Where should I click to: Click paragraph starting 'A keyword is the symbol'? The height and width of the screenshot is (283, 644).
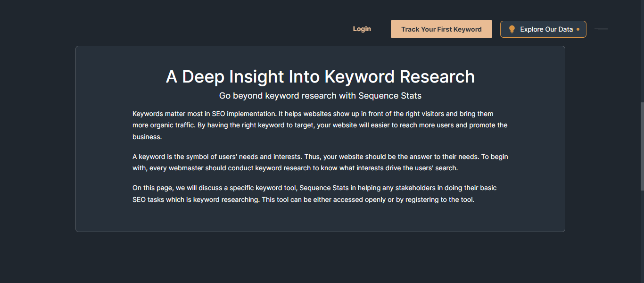coord(320,162)
